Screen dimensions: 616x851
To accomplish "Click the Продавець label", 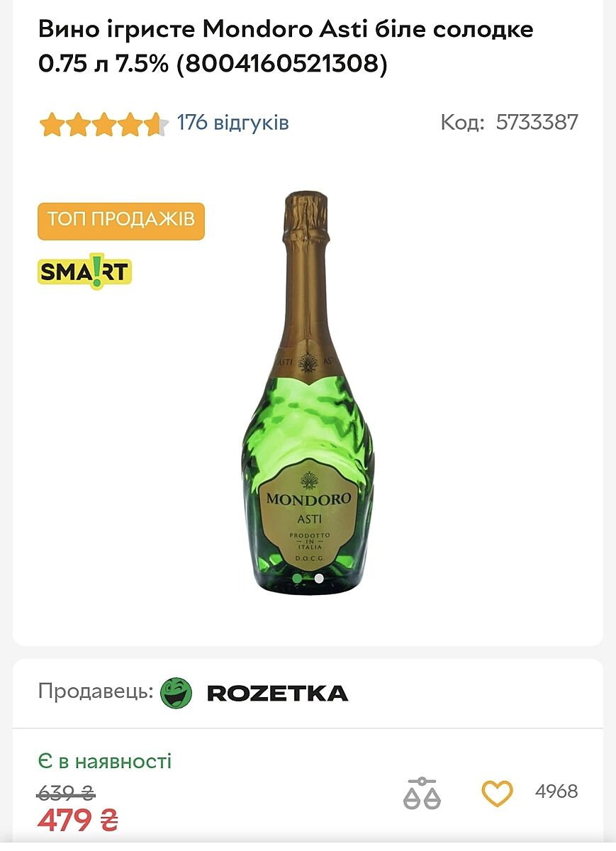I will (96, 691).
